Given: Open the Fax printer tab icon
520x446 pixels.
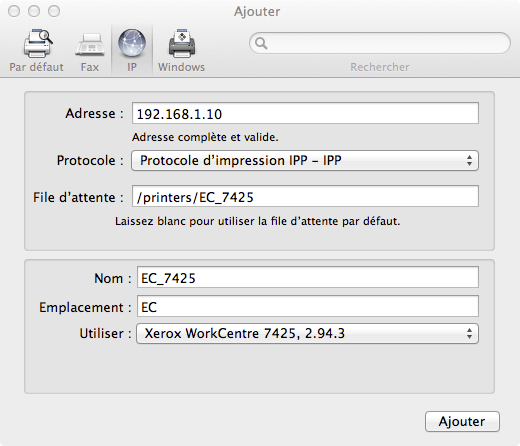Looking at the screenshot, I should (x=90, y=45).
